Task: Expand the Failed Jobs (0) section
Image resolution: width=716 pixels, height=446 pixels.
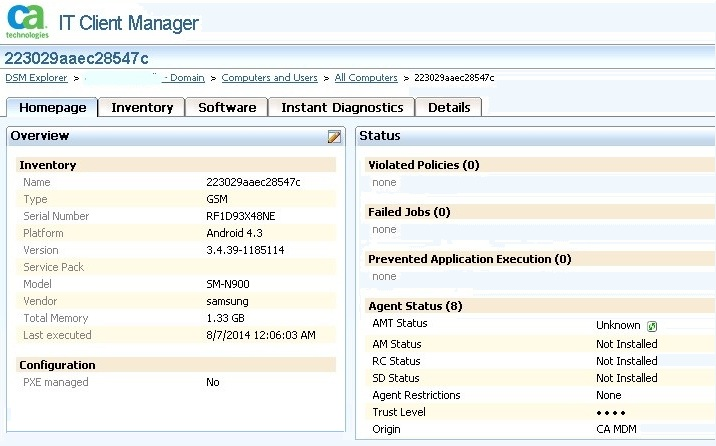Action: click(x=409, y=212)
